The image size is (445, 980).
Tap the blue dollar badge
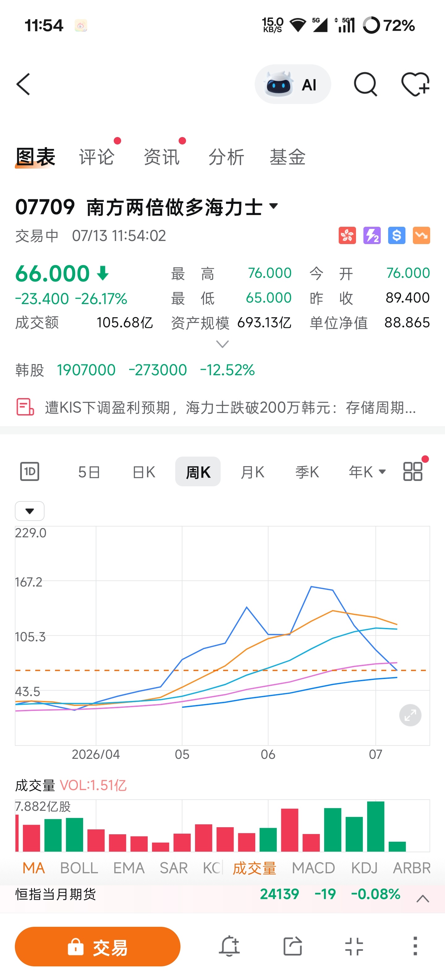click(397, 235)
